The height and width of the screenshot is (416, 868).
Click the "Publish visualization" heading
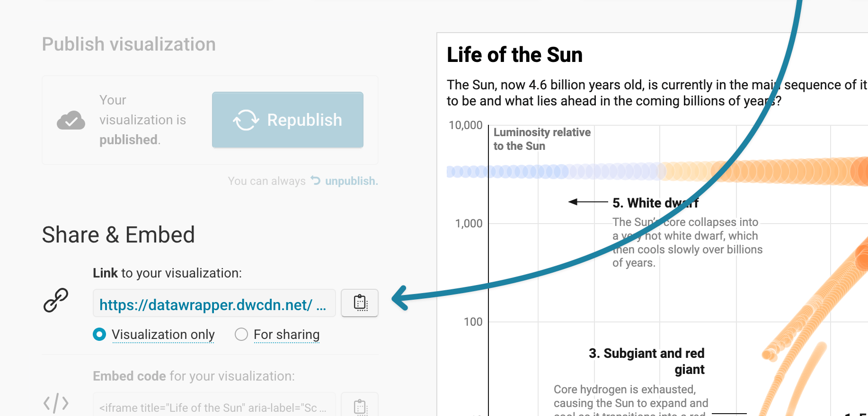[x=129, y=44]
